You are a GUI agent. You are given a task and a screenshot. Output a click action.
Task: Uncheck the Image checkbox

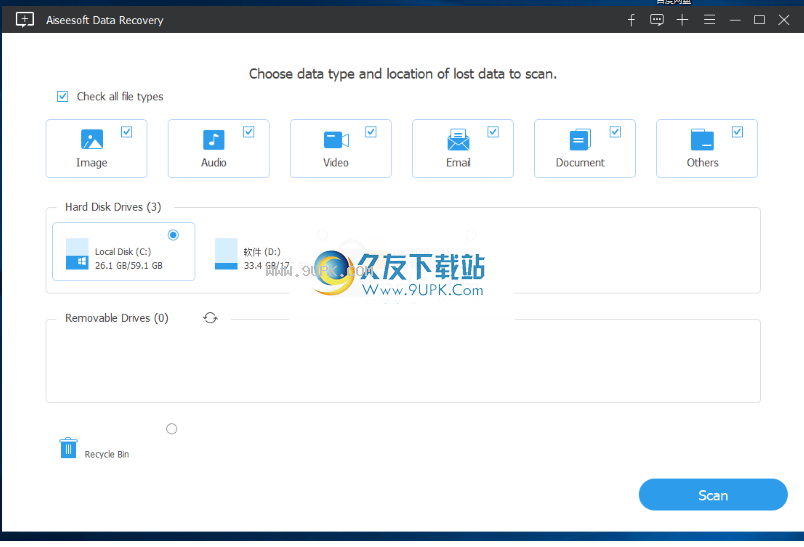127,132
